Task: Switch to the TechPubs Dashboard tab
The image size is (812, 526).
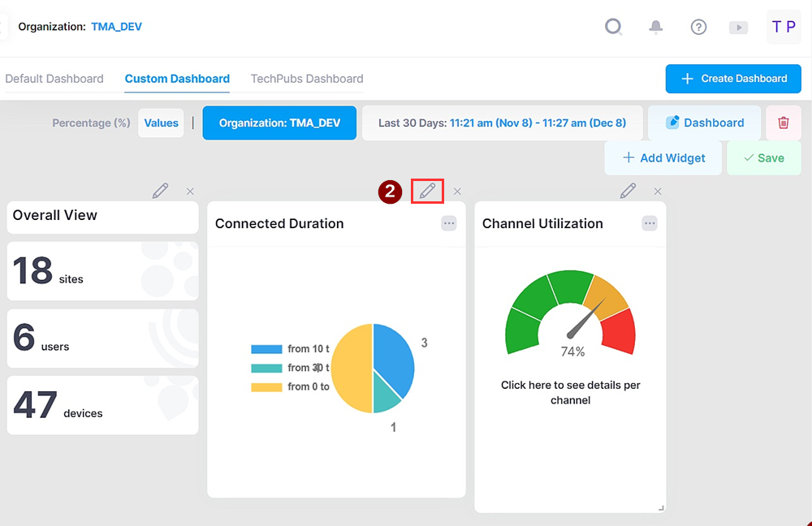Action: coord(307,79)
